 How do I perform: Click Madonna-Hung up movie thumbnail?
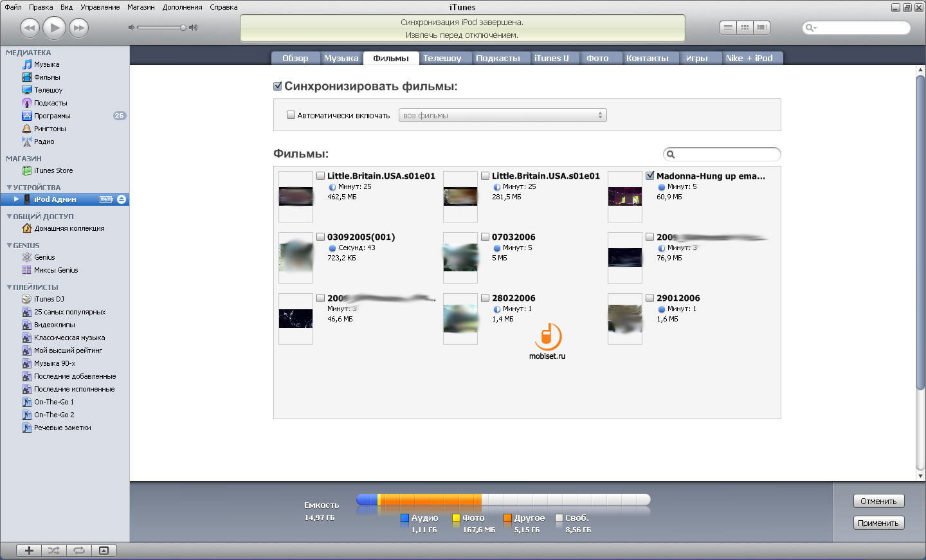625,196
